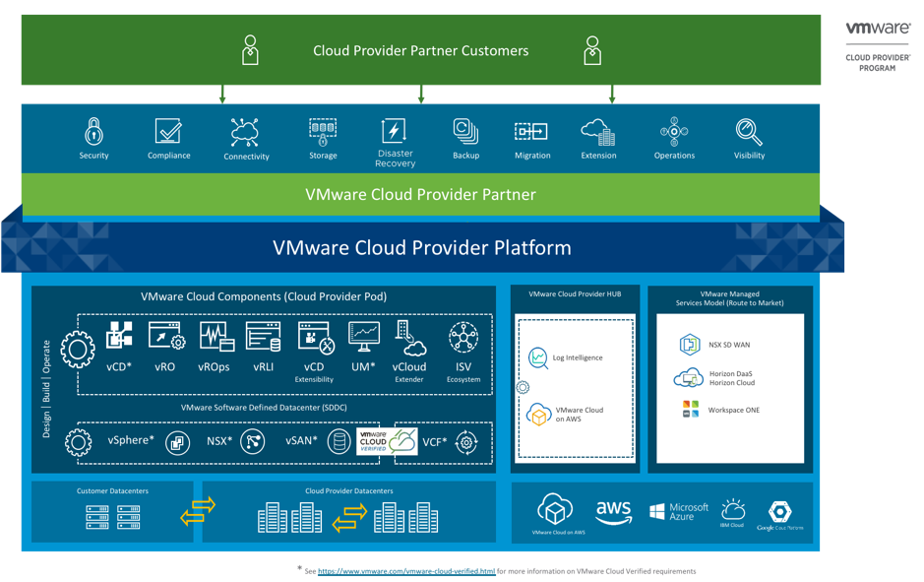Select the Log Intelligence icon
The image size is (924, 582).
tap(538, 357)
